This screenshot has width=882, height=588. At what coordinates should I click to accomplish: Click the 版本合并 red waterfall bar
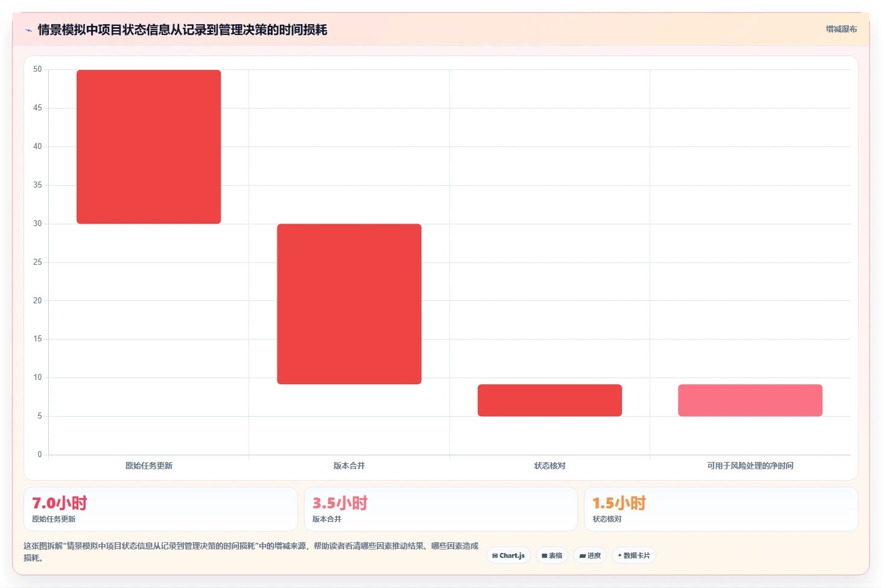coord(349,304)
